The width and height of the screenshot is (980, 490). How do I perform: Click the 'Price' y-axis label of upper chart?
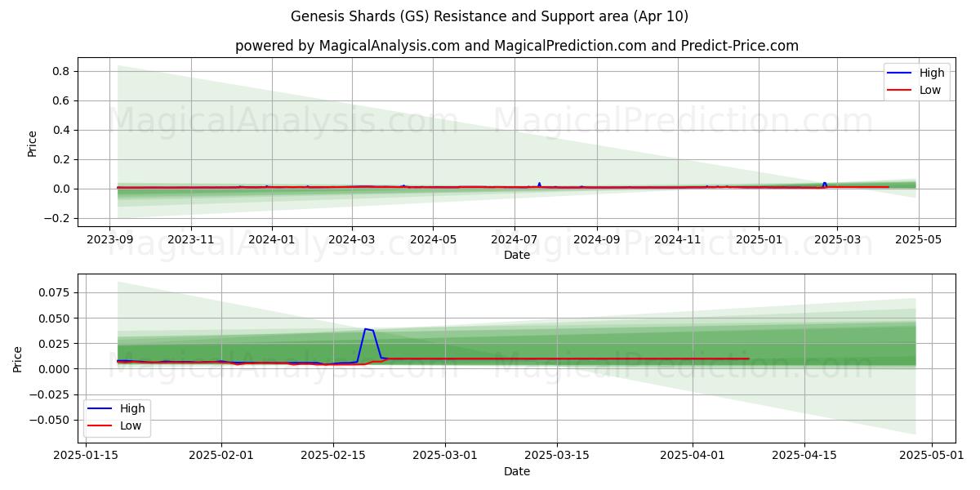pyautogui.click(x=33, y=143)
